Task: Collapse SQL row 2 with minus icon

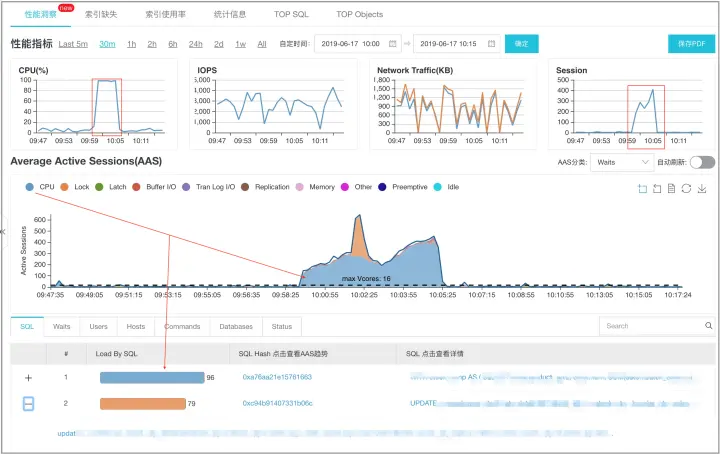Action: coord(28,404)
